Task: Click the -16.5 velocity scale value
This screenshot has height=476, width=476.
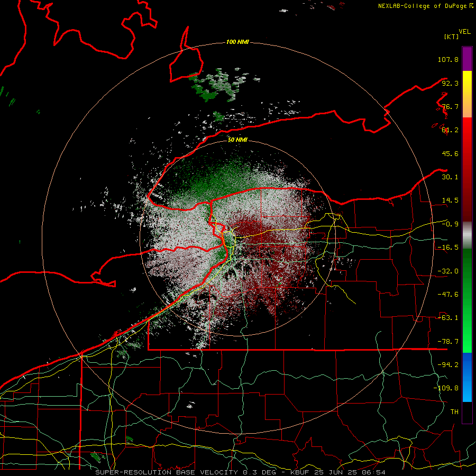Action: coord(448,248)
